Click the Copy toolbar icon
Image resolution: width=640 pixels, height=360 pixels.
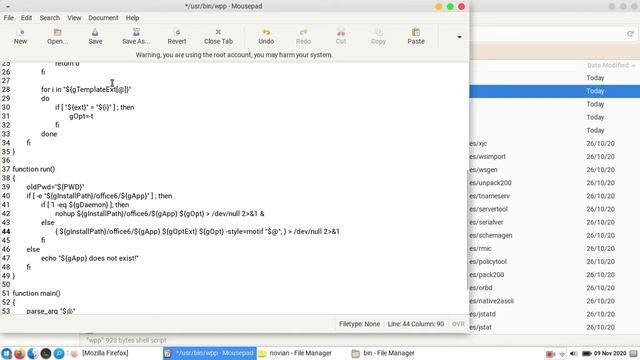tap(378, 36)
